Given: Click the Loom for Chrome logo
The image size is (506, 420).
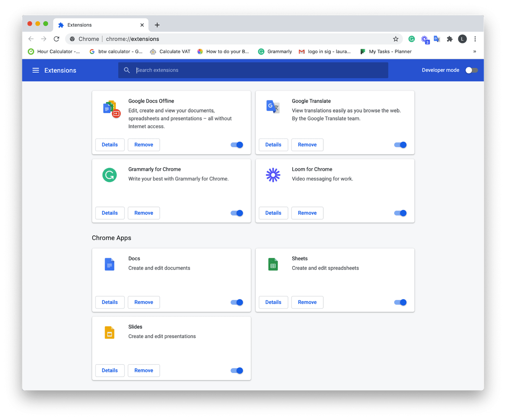Looking at the screenshot, I should 273,175.
